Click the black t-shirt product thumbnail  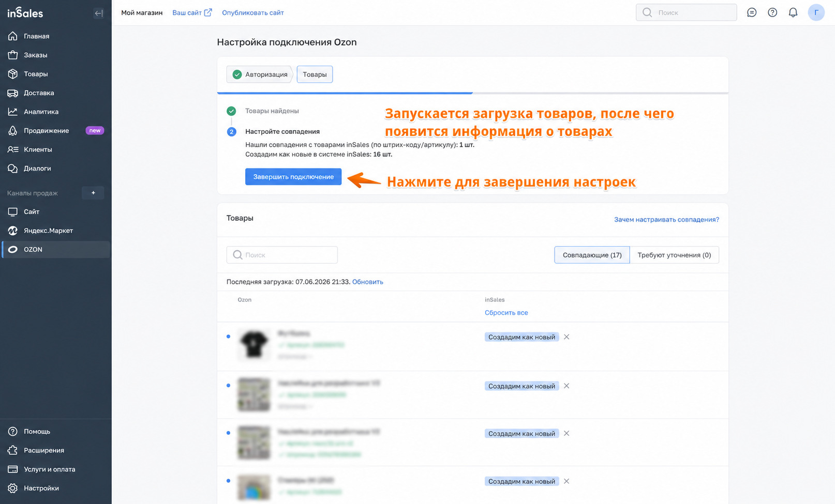tap(254, 344)
